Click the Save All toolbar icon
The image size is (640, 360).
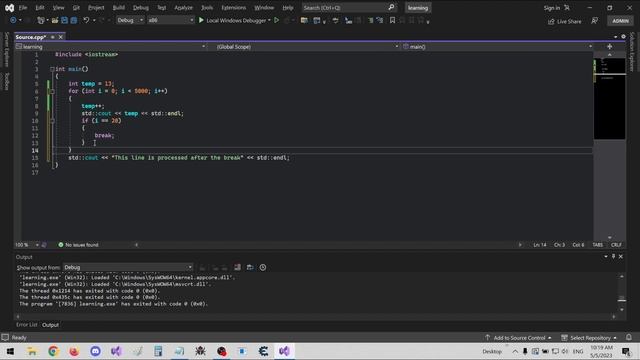click(x=74, y=20)
